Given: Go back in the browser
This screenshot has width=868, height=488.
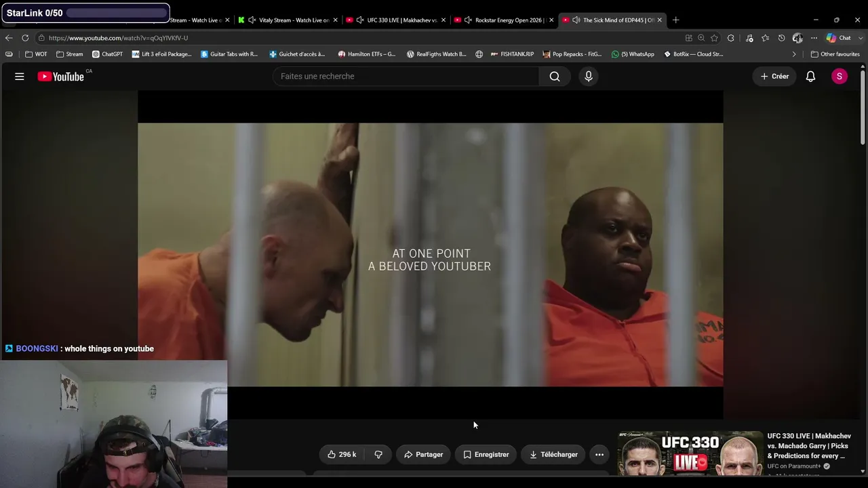Looking at the screenshot, I should tap(9, 38).
